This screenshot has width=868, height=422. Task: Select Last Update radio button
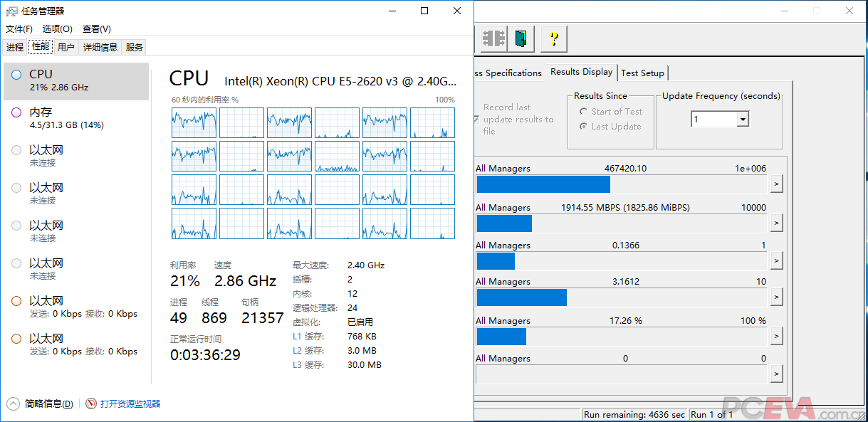point(584,127)
